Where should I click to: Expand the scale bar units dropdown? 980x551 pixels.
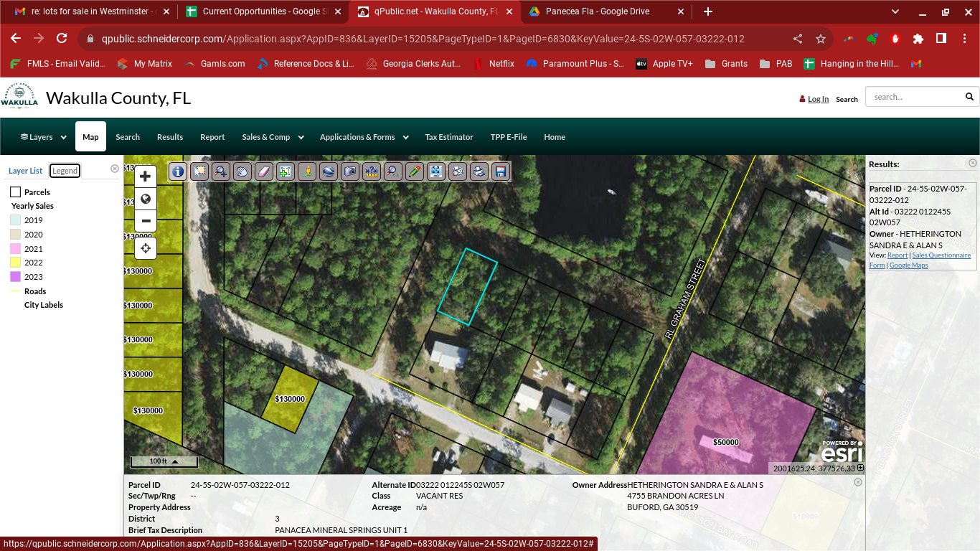tap(174, 461)
